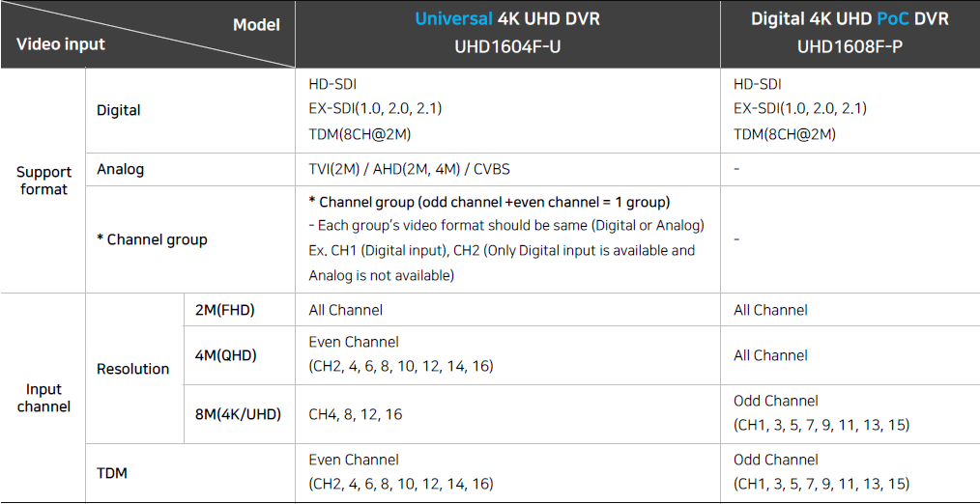The width and height of the screenshot is (980, 504).
Task: Click the bold channel group note heading
Action: pos(489,203)
